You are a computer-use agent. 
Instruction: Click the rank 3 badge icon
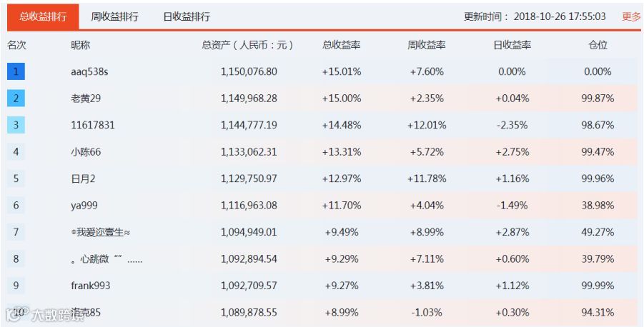point(16,125)
